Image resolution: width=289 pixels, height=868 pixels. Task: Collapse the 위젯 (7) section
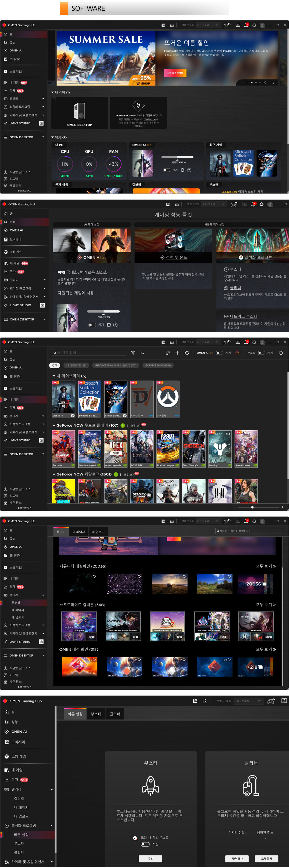[53, 137]
